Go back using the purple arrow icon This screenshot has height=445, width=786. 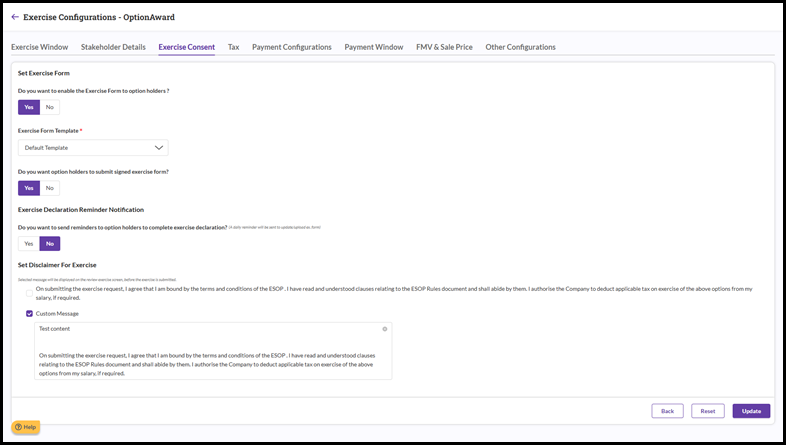click(15, 17)
